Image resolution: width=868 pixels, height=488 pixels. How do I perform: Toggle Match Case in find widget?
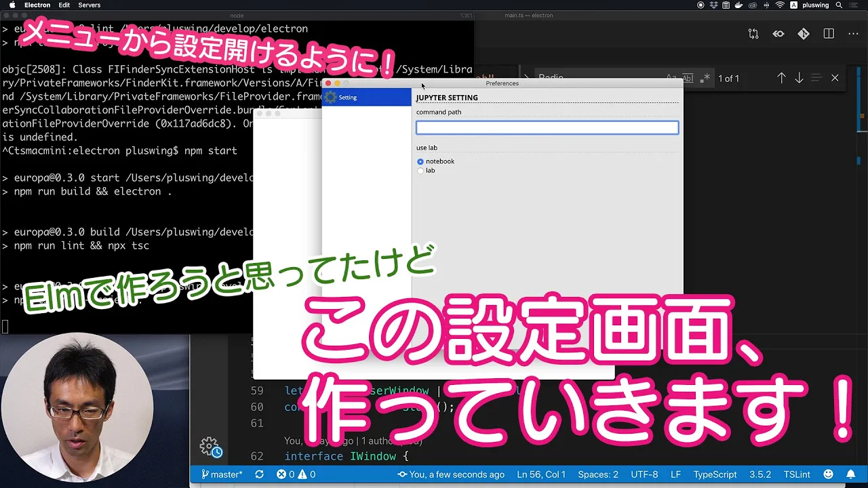[x=671, y=78]
